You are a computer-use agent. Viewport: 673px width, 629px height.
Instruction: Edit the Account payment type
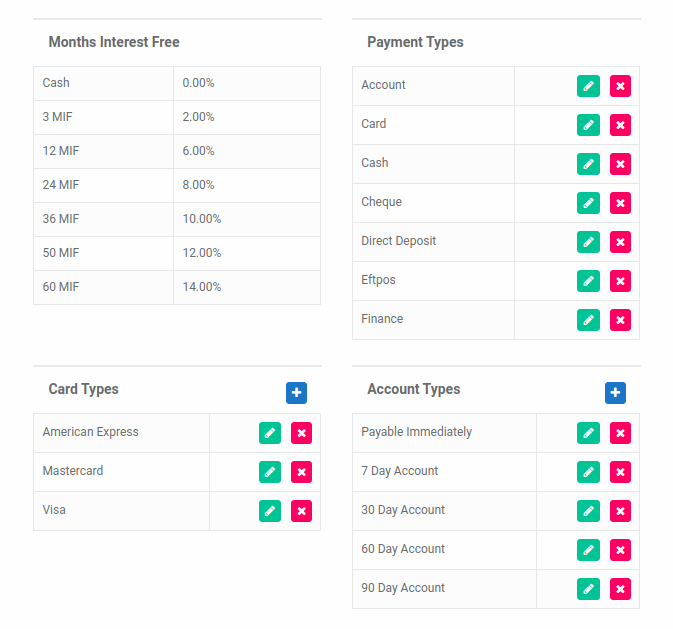588,86
